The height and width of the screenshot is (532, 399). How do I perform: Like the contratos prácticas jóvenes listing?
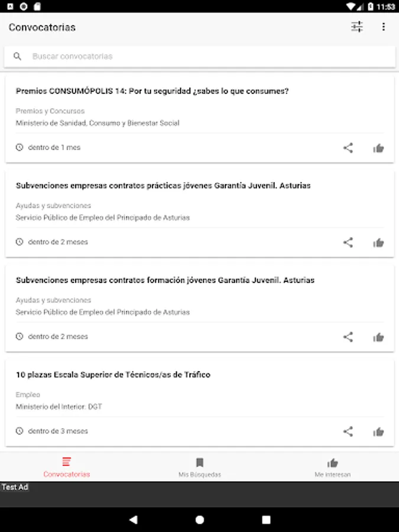(x=378, y=242)
